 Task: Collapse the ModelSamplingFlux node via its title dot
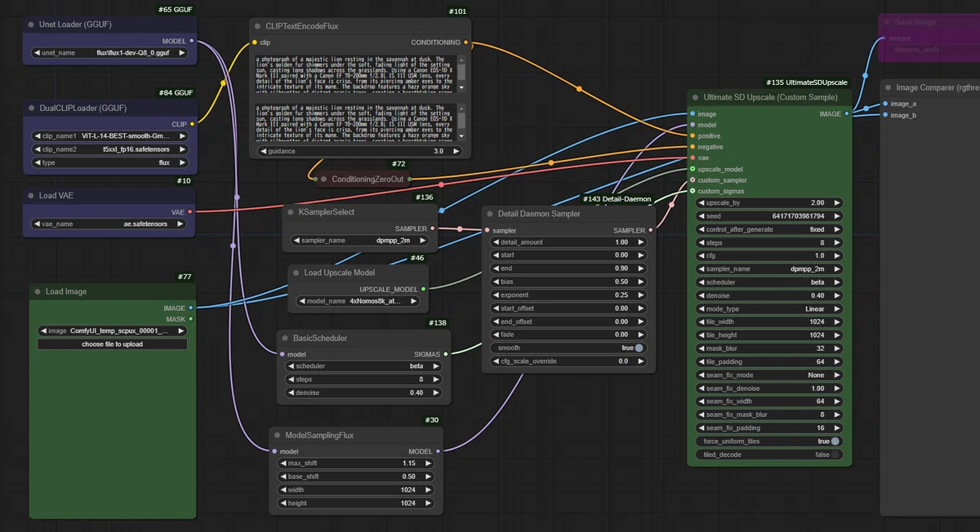click(277, 435)
